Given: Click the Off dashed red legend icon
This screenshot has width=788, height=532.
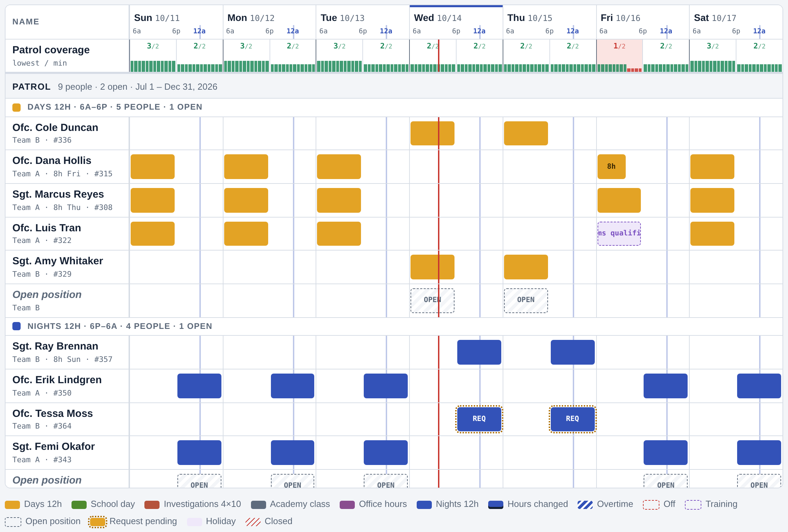Looking at the screenshot, I should (x=651, y=505).
